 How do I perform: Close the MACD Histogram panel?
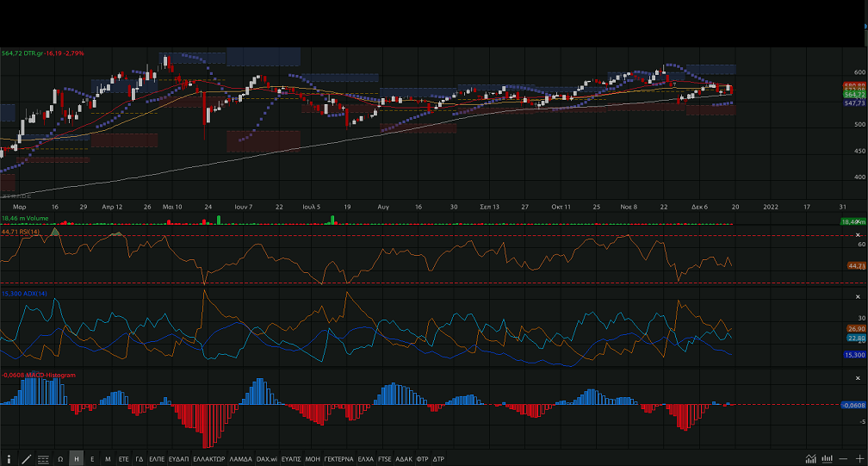858,378
